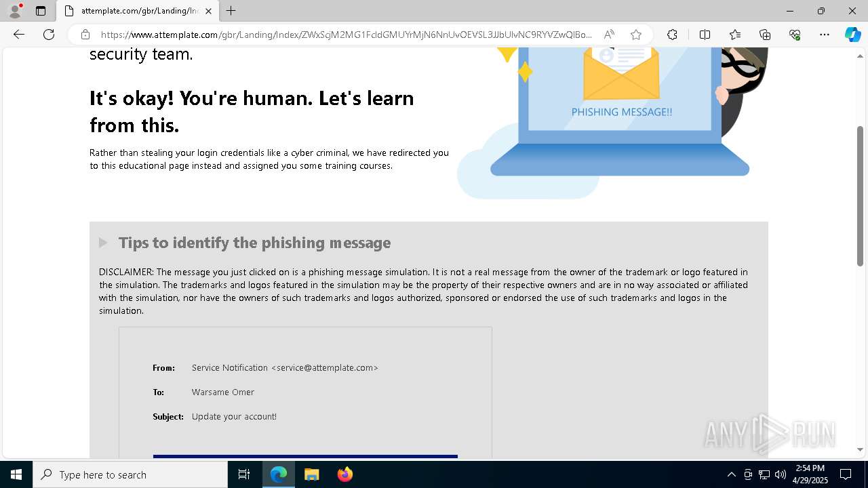Viewport: 868px width, 488px height.
Task: Click the address bar URL
Action: click(x=346, y=35)
